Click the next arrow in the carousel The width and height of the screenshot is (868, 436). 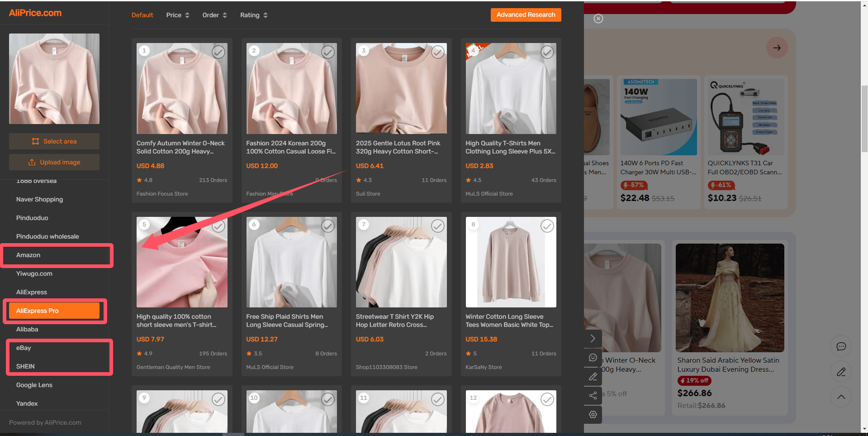(777, 48)
